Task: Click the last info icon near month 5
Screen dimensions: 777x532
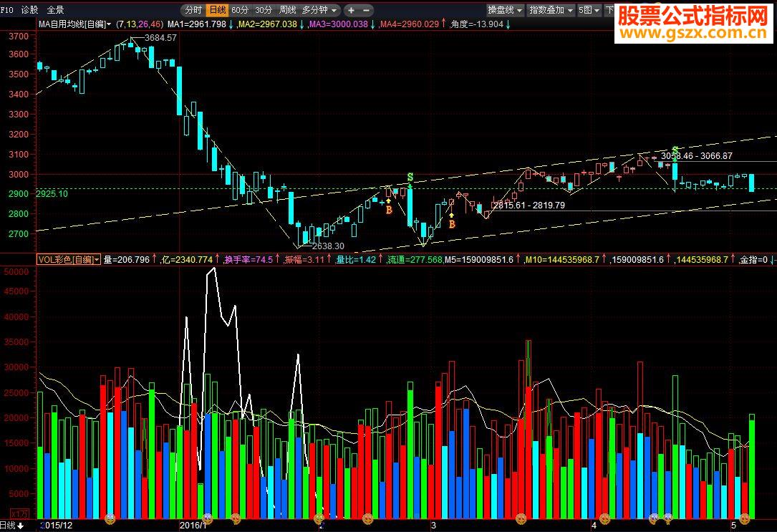Action: click(745, 518)
